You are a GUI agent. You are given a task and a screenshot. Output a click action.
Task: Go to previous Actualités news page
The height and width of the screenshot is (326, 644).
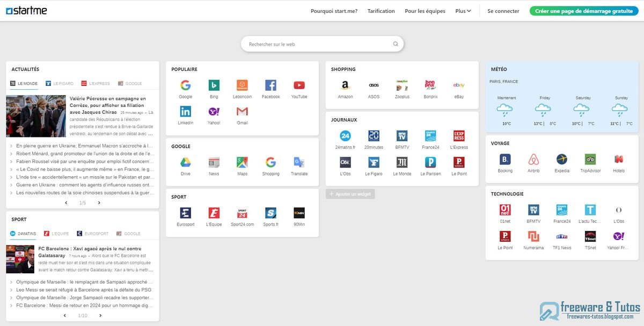pyautogui.click(x=66, y=203)
